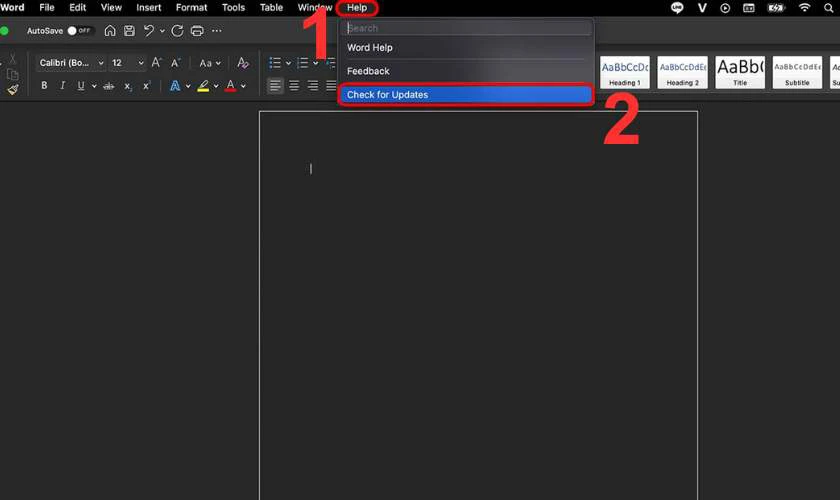Image resolution: width=840 pixels, height=500 pixels.
Task: Open highlight color dropdown arrow
Action: point(216,86)
